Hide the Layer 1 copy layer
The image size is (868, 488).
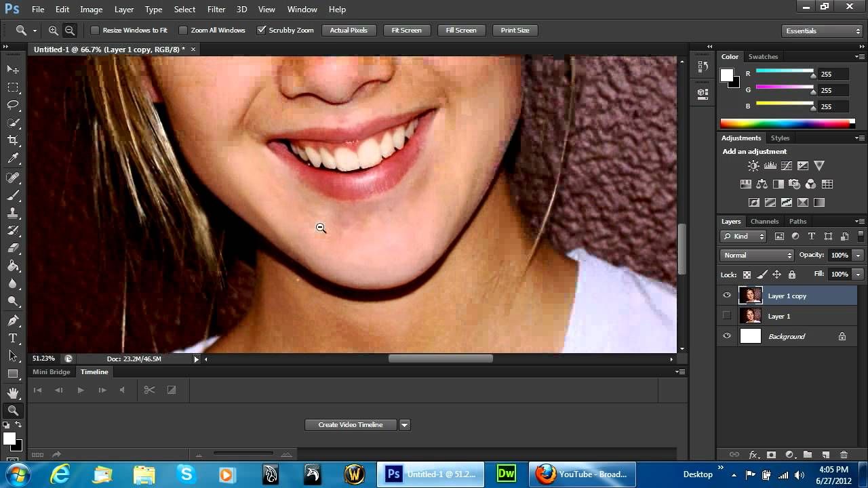(x=727, y=296)
